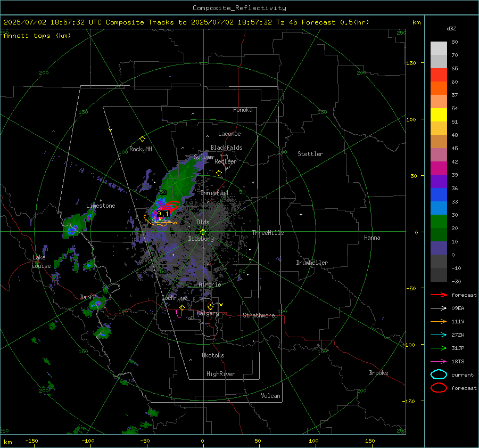This screenshot has height=448, width=479.
Task: Click the Stettler city label
Action: (x=310, y=154)
